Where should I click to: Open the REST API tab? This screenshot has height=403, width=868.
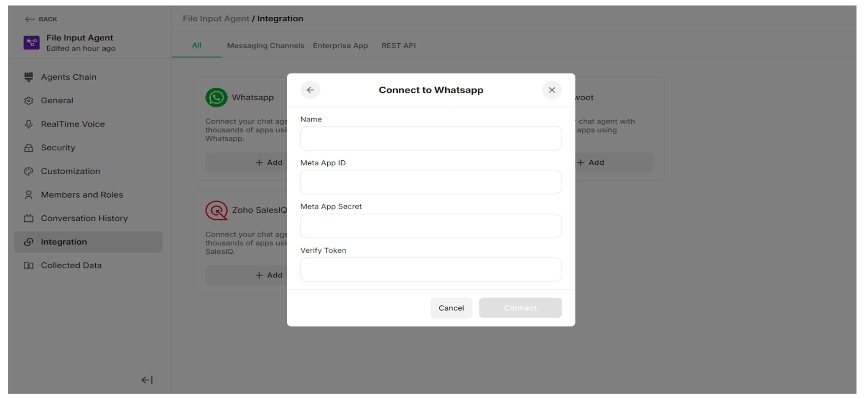pos(398,46)
